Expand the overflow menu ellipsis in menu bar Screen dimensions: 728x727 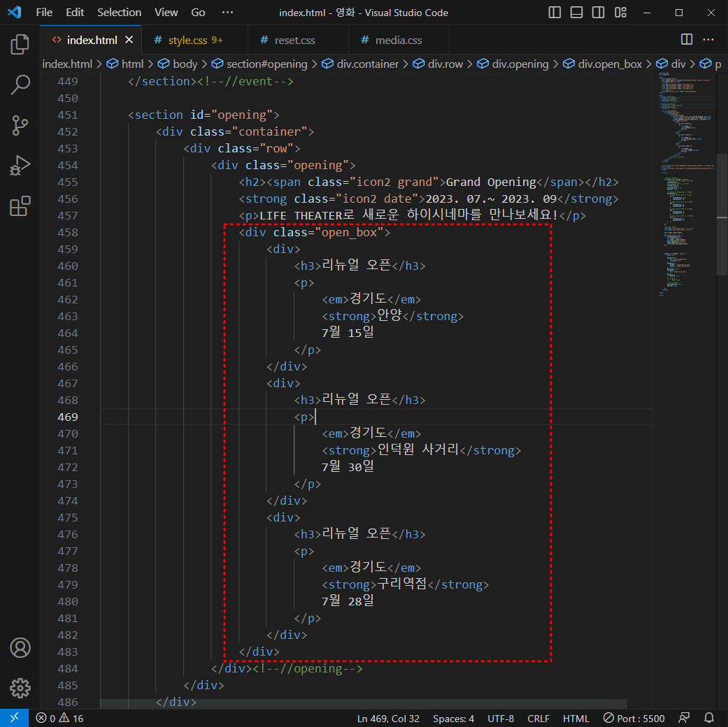click(227, 13)
